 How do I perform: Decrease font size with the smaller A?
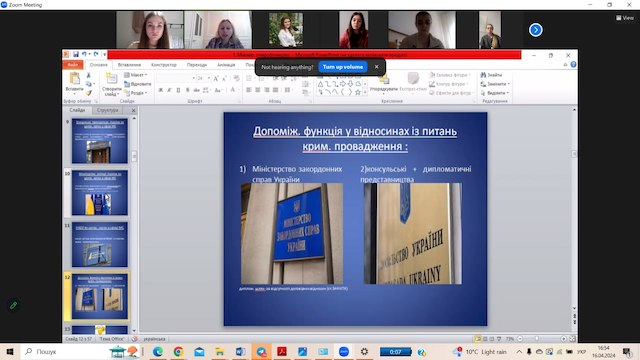[x=224, y=78]
